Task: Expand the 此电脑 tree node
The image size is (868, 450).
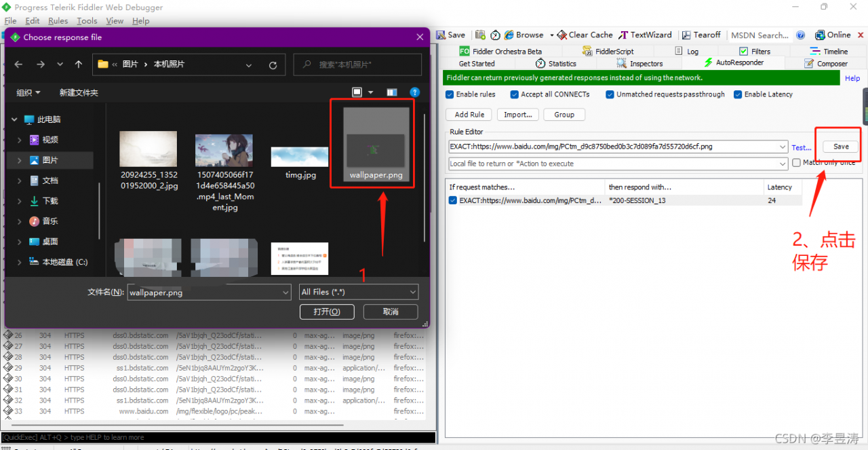Action: pyautogui.click(x=14, y=119)
